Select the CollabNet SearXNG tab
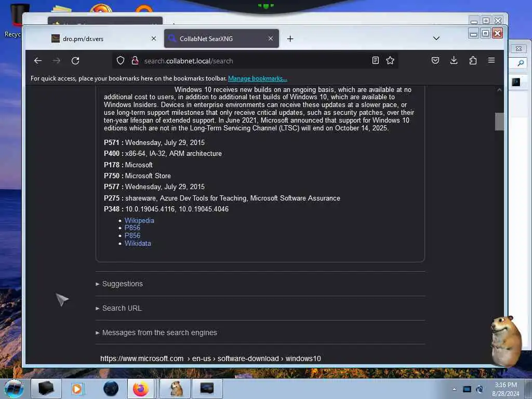This screenshot has height=399, width=532. pyautogui.click(x=221, y=38)
